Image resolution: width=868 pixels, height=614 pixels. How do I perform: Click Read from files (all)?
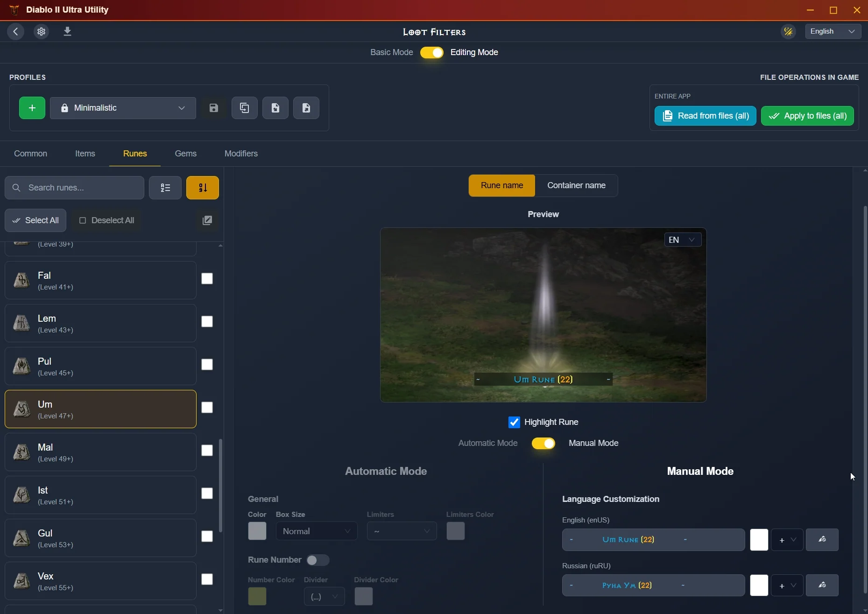pyautogui.click(x=706, y=116)
